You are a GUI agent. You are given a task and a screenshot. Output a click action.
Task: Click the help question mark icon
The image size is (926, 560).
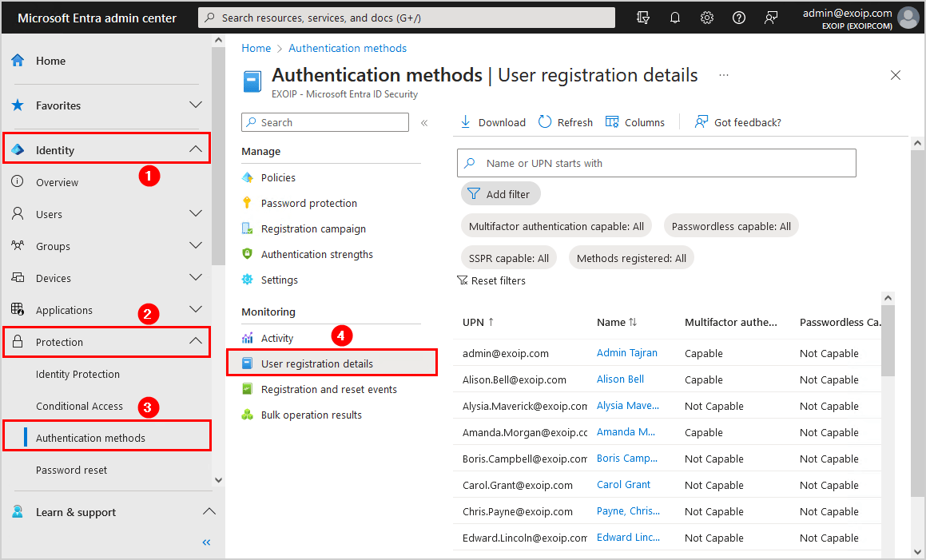pos(739,18)
